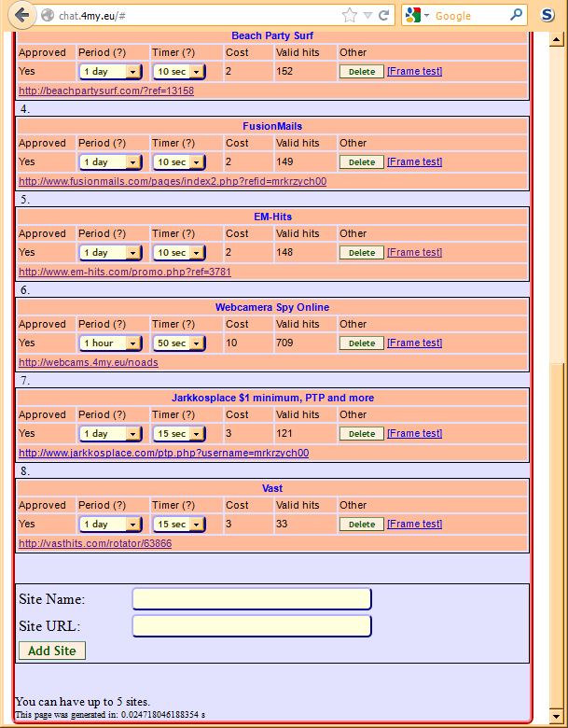568x728 pixels.
Task: Open Frame test for Vast
Action: (x=414, y=525)
